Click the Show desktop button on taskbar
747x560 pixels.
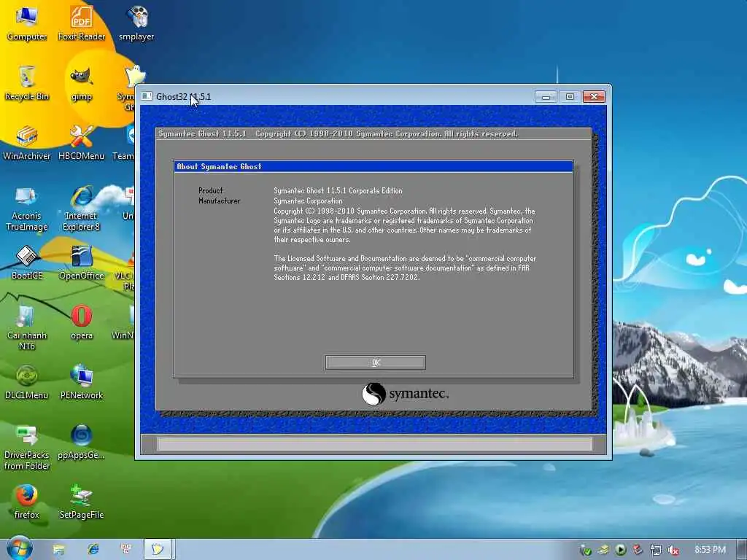[x=742, y=550]
